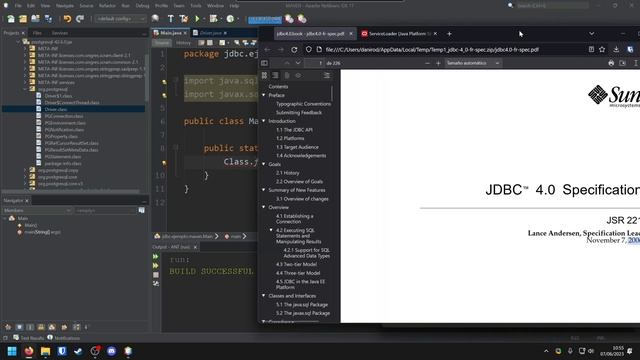Viewport: 640px width, 360px height.
Task: Collapse Classes and Interfaces outline section
Action: coord(264,296)
